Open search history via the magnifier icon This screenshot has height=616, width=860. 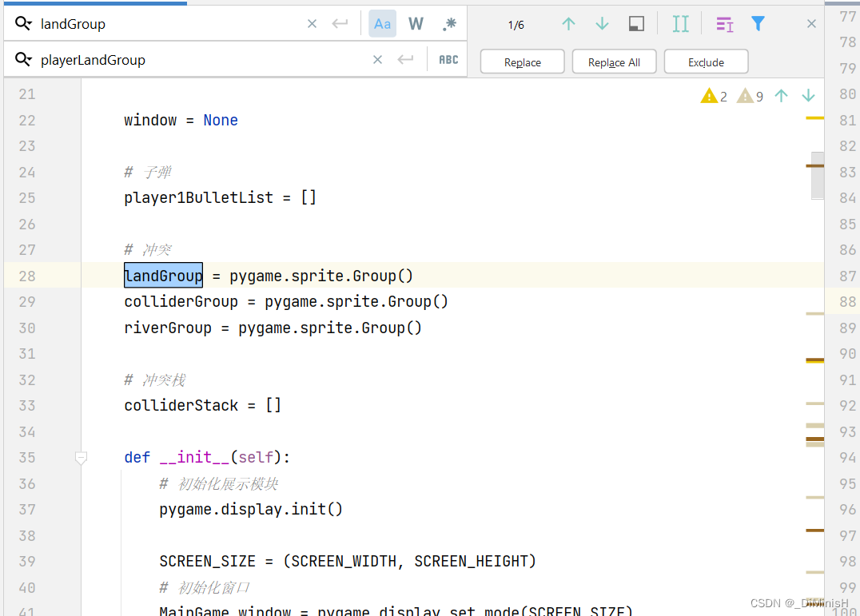tap(24, 24)
